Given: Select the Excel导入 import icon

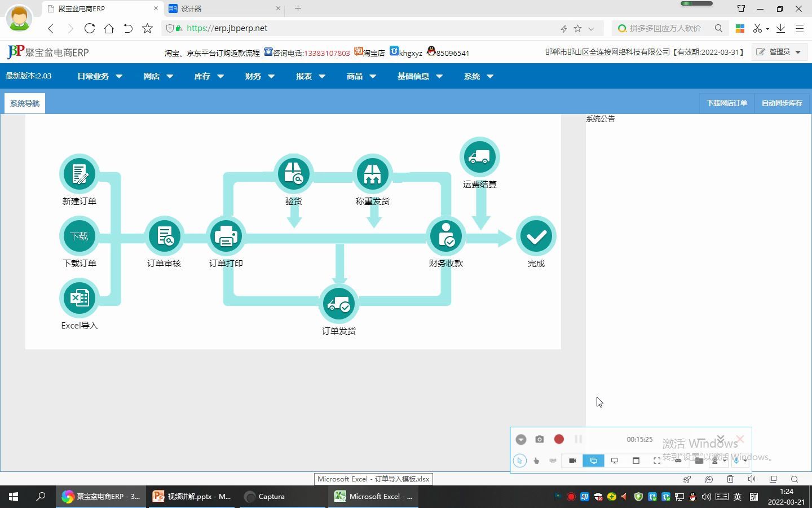Looking at the screenshot, I should click(79, 298).
